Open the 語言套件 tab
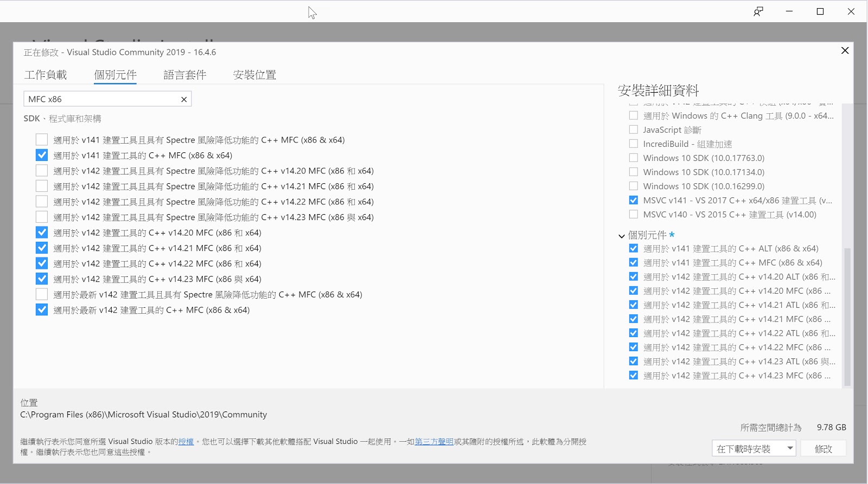The width and height of the screenshot is (868, 484). [185, 75]
